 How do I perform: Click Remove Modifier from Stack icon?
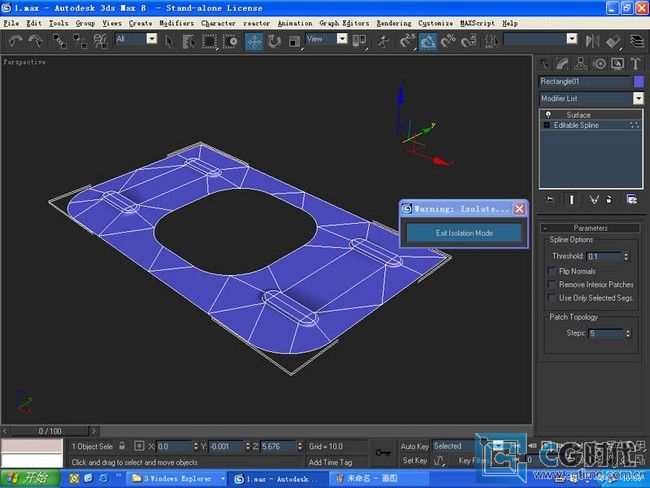click(x=609, y=200)
